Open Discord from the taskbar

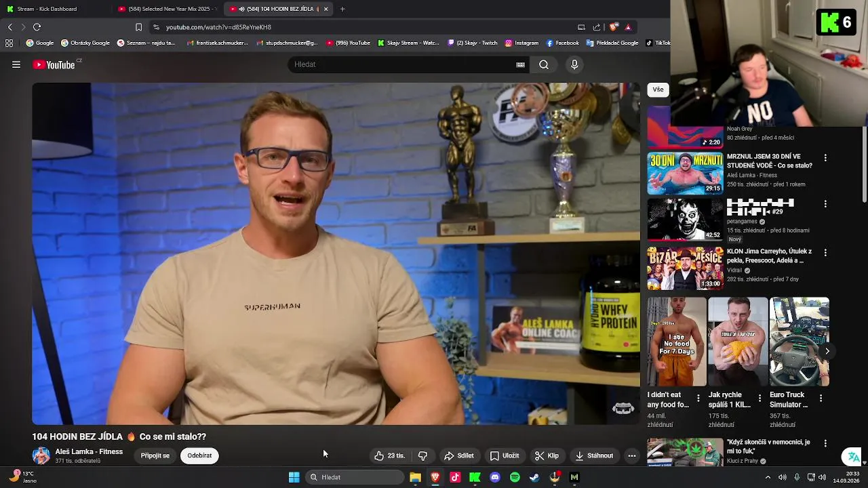click(495, 477)
